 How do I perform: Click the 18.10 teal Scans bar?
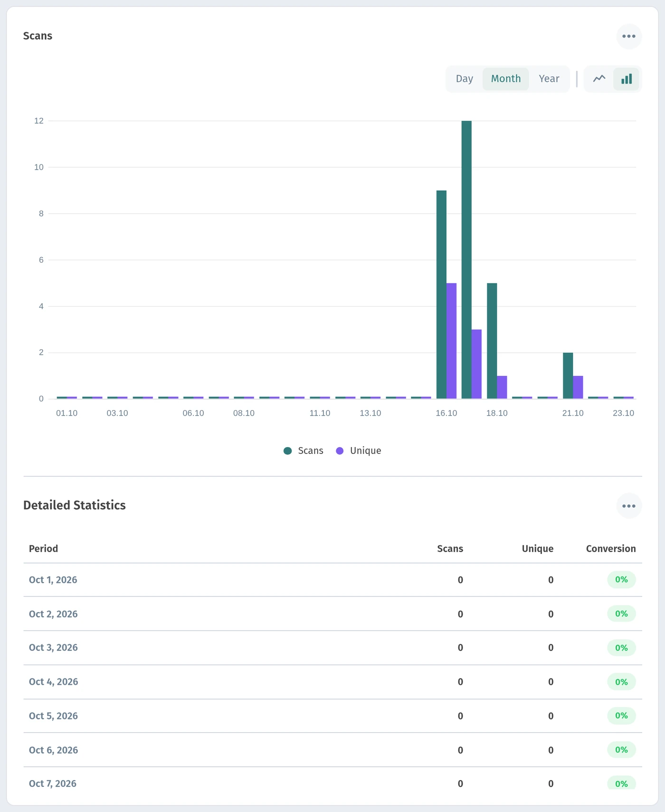click(492, 341)
